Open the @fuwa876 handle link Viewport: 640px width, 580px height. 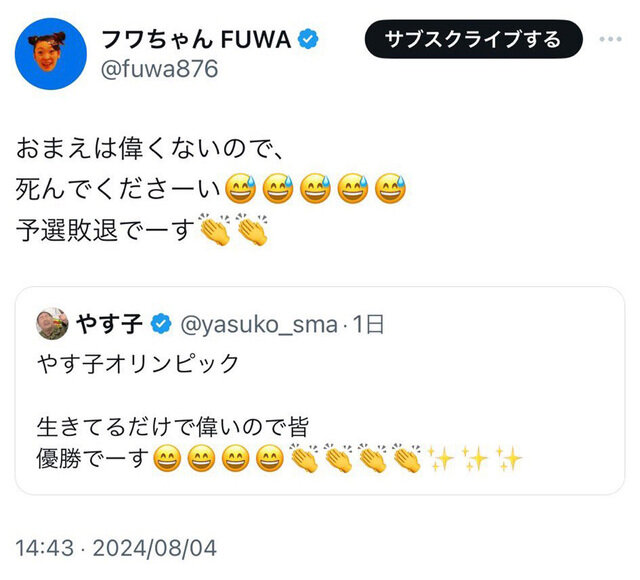[x=158, y=69]
